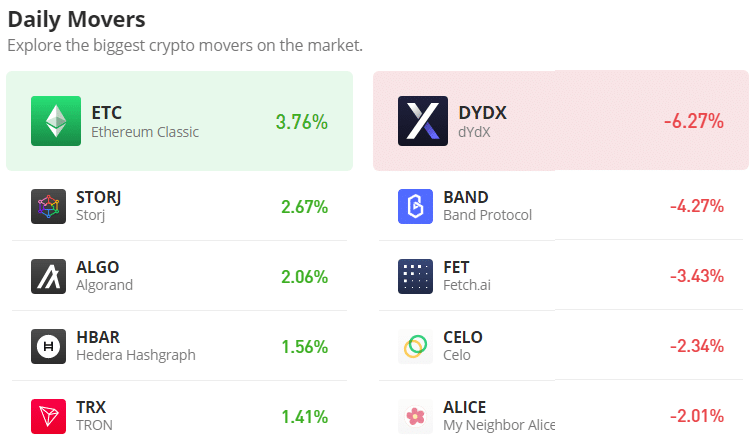
Task: Click the Ethereum Classic green diamond icon
Action: [x=56, y=121]
